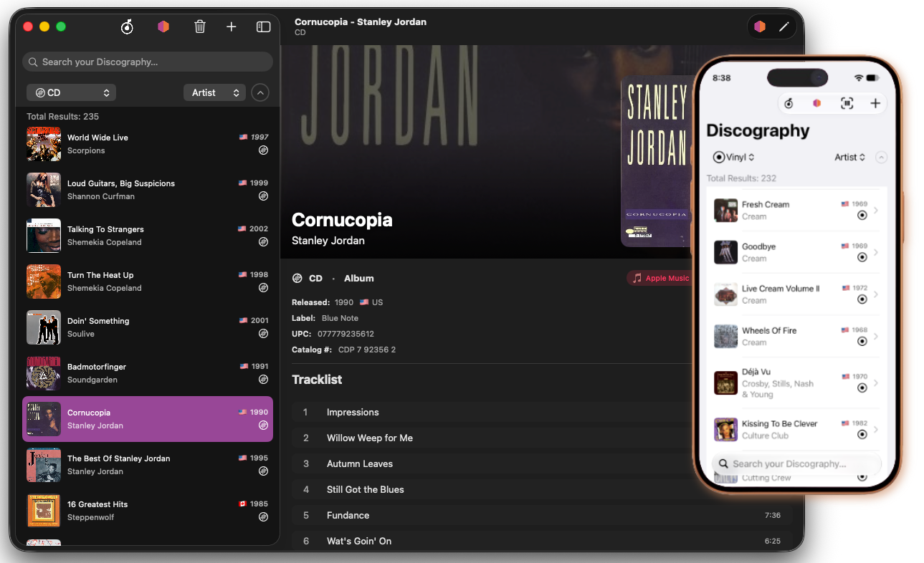Image resolution: width=924 pixels, height=563 pixels.
Task: Click the Wat's Goin' On track
Action: (x=542, y=541)
